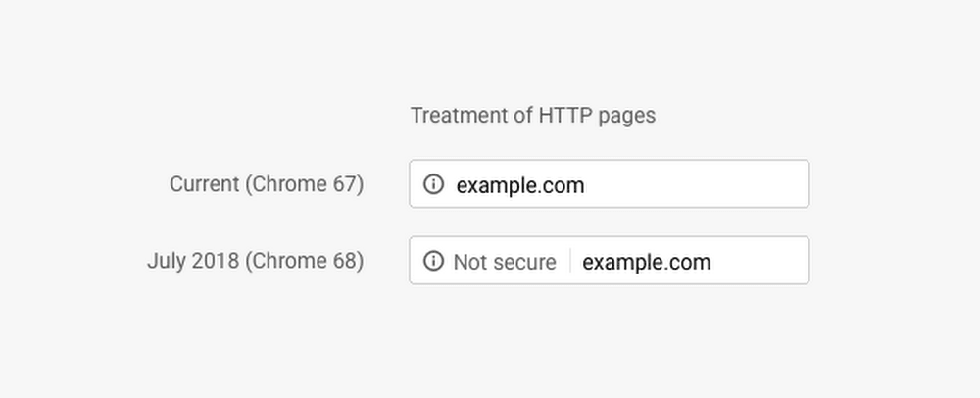Click the word Current in the first label
This screenshot has width=980, height=398.
[204, 184]
